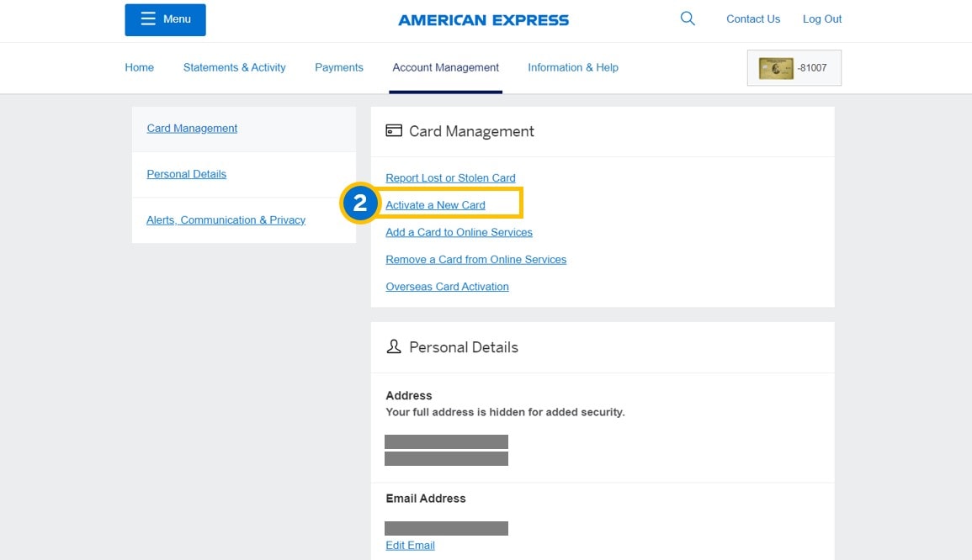Select Overseas Card Activation link
The width and height of the screenshot is (972, 560).
pos(447,287)
